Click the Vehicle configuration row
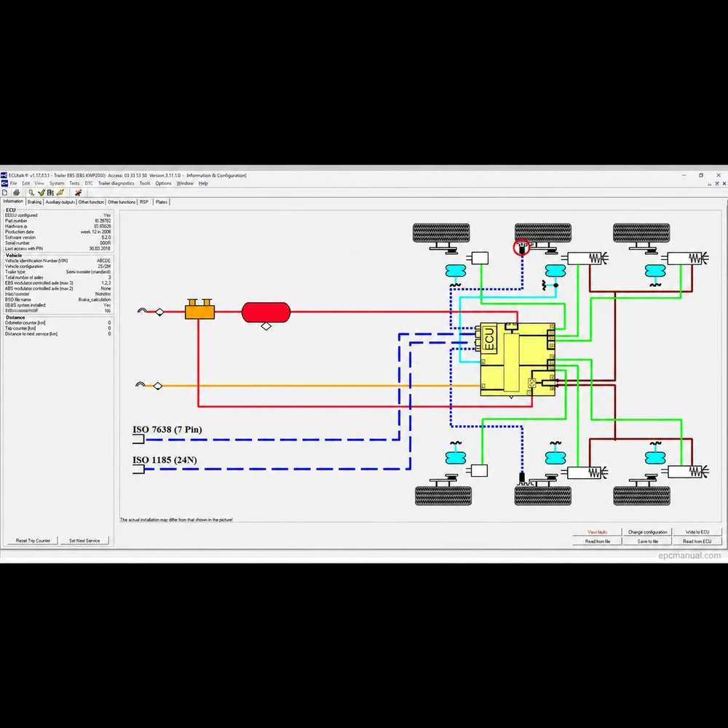This screenshot has height=728, width=728. 58,266
